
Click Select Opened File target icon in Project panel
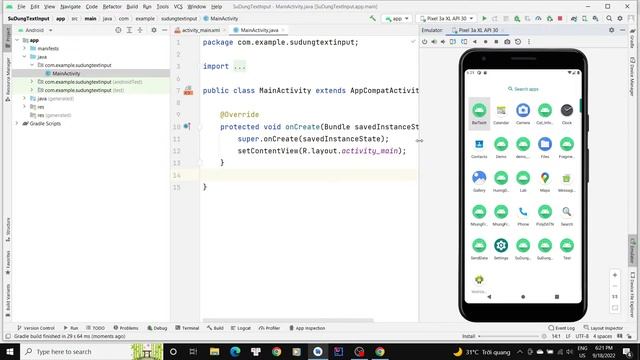click(x=118, y=30)
